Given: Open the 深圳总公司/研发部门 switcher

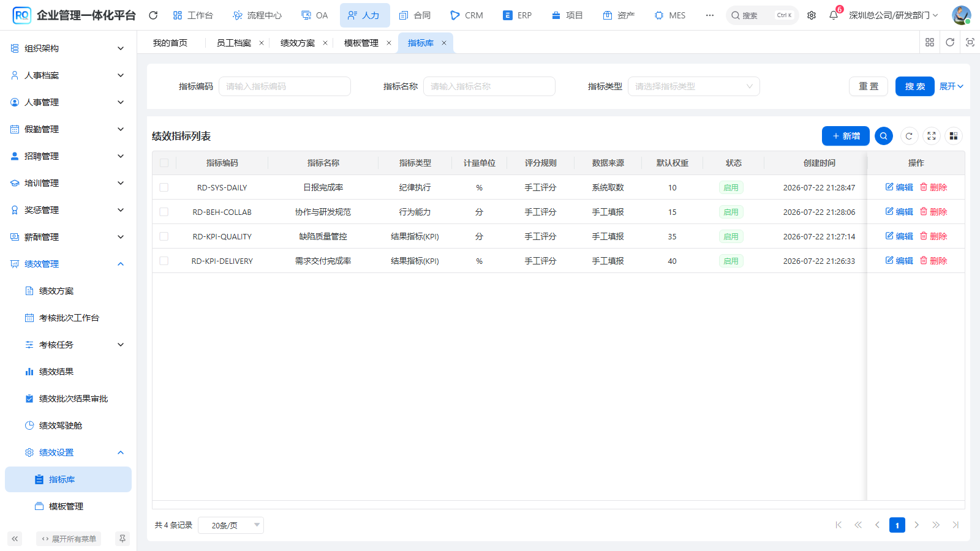Looking at the screenshot, I should 894,15.
